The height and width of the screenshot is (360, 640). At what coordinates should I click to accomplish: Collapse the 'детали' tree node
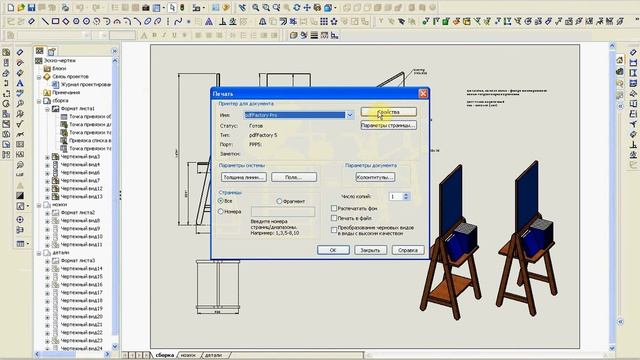click(x=39, y=253)
